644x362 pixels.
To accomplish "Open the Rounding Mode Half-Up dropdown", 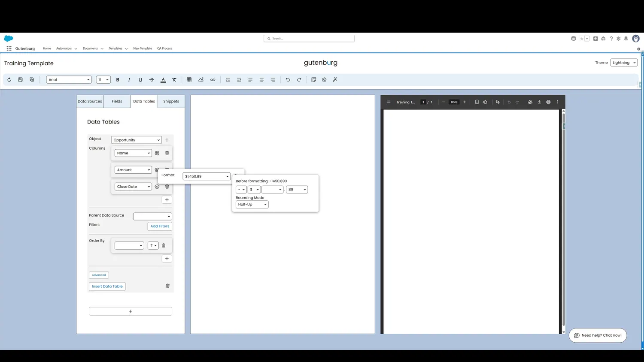I will [x=252, y=205].
